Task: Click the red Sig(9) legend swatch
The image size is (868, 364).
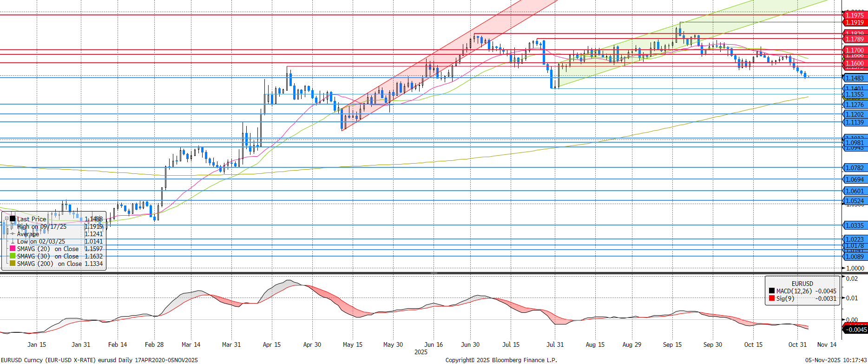Action: [771, 298]
